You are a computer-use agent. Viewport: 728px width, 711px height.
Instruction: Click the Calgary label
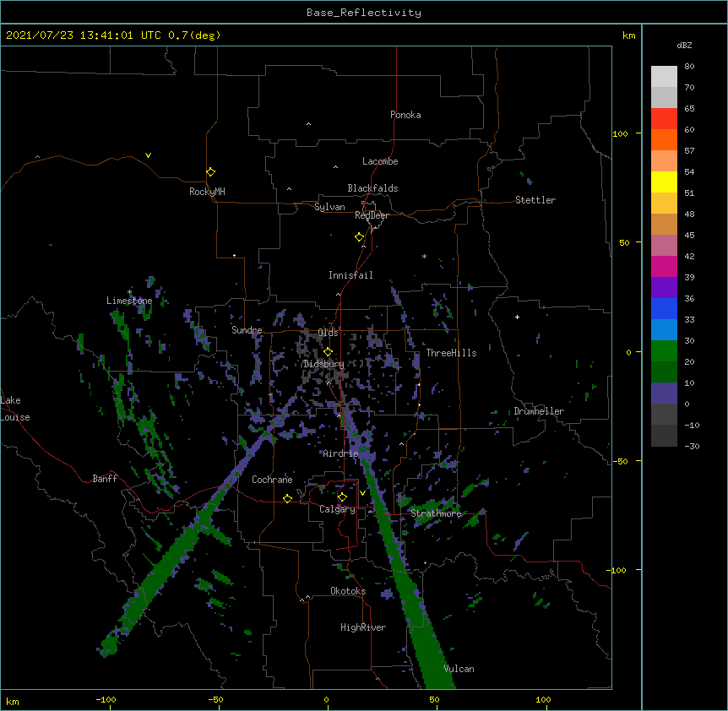[337, 509]
